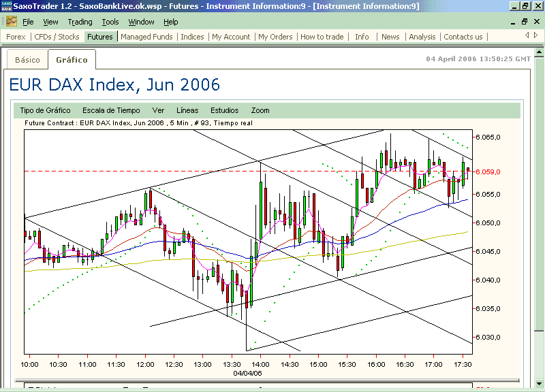Image resolution: width=545 pixels, height=392 pixels.
Task: Click the EUR DAX Index, Jun 2006 heading
Action: click(x=114, y=84)
